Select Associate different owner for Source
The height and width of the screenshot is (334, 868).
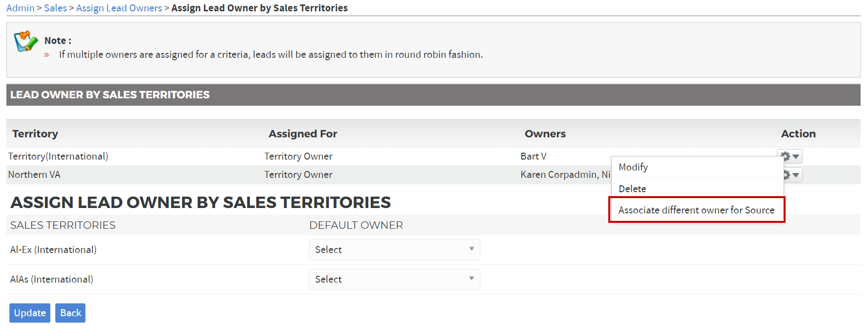pos(696,210)
